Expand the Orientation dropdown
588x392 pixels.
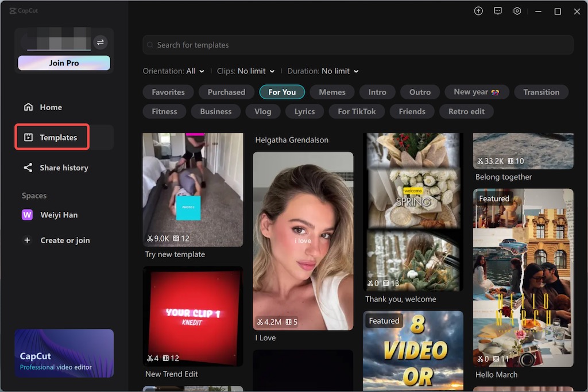click(x=173, y=71)
